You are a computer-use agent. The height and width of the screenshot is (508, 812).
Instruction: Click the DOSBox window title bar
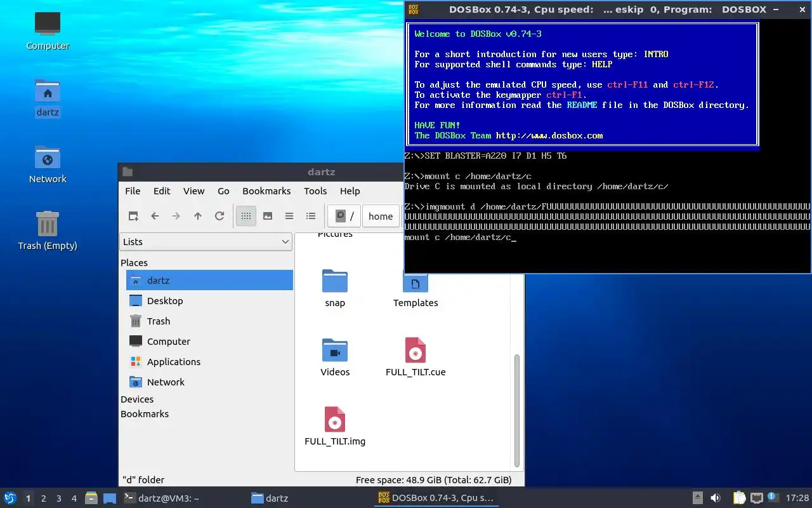pyautogui.click(x=608, y=10)
